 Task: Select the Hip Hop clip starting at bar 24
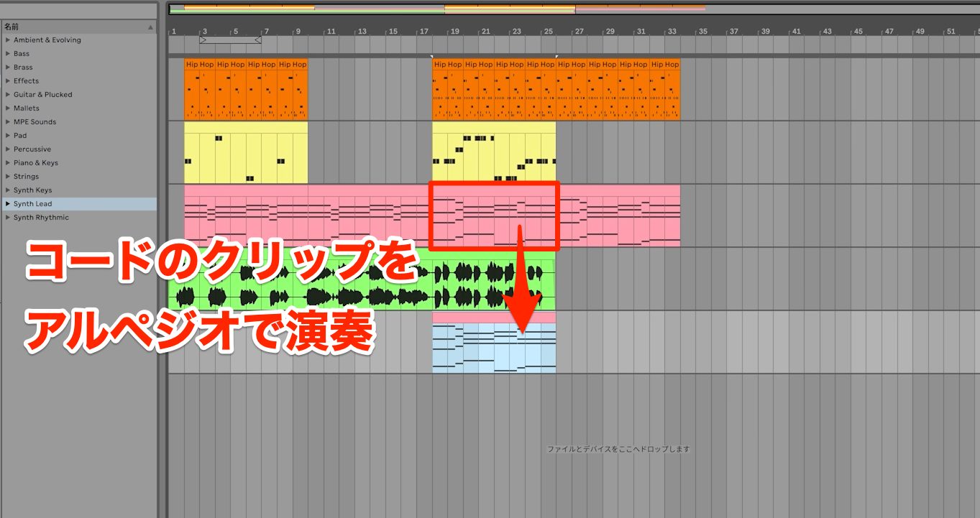(x=541, y=89)
